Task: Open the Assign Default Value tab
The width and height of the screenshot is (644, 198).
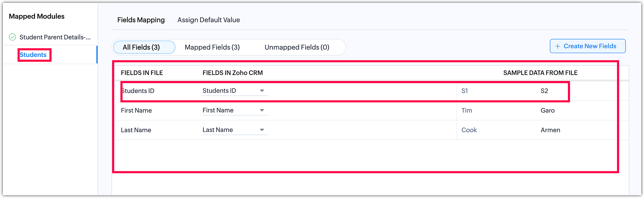Action: pos(209,20)
